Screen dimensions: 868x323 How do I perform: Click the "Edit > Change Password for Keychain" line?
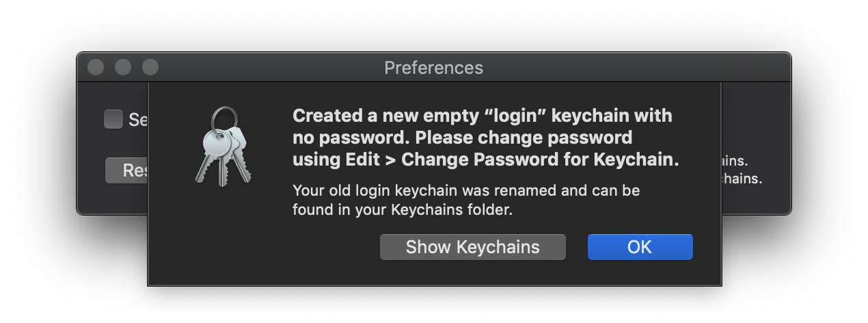[x=486, y=159]
